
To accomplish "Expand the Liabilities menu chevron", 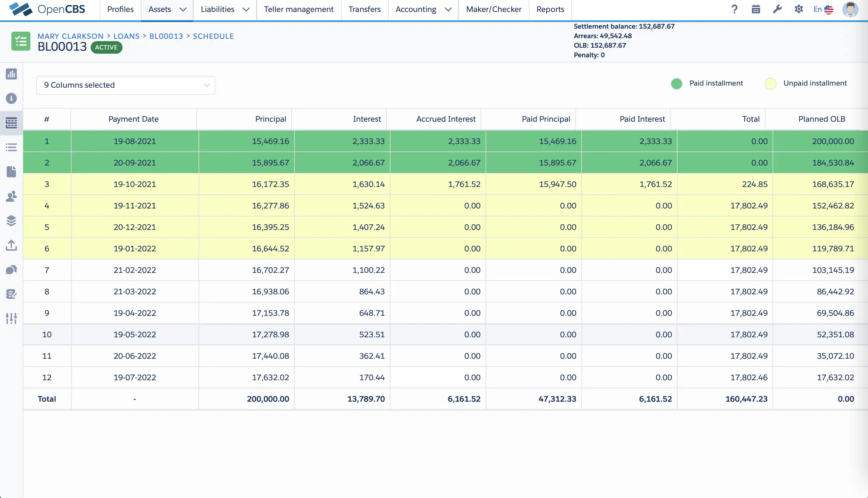I will (246, 10).
